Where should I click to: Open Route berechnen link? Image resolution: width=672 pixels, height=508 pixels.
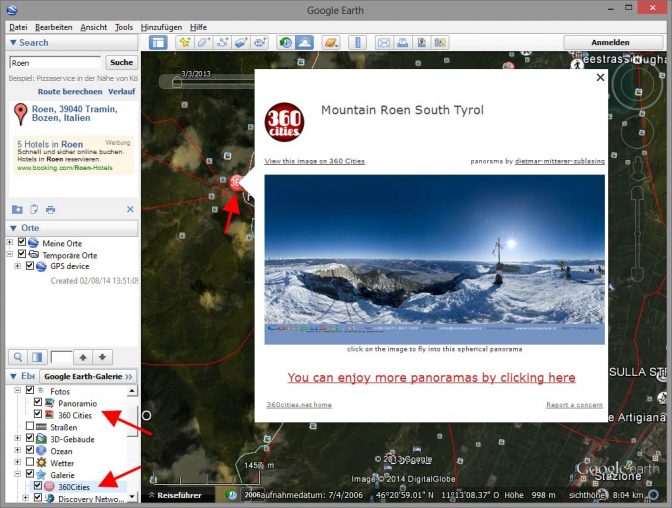70,91
